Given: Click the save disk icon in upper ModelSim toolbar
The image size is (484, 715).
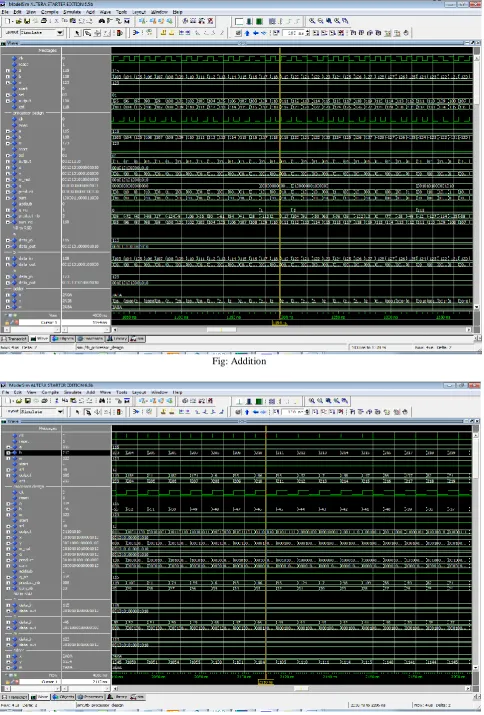Looking at the screenshot, I should [x=26, y=21].
